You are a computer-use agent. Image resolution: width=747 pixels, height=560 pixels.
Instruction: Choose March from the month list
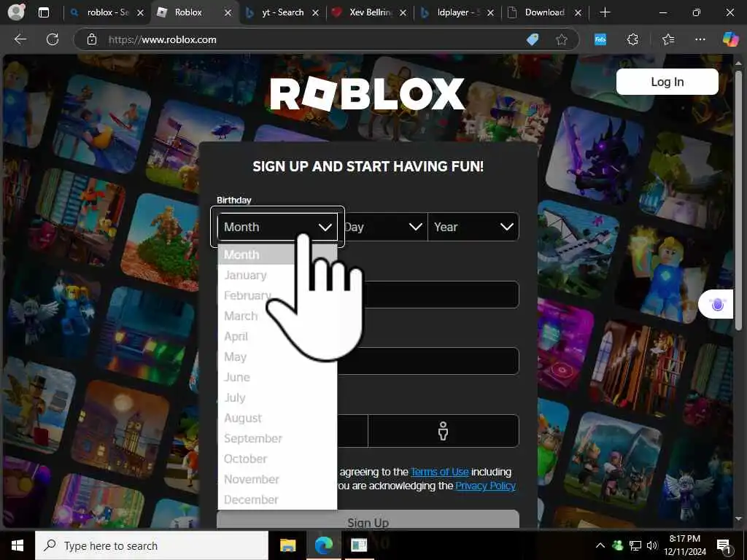coord(277,316)
